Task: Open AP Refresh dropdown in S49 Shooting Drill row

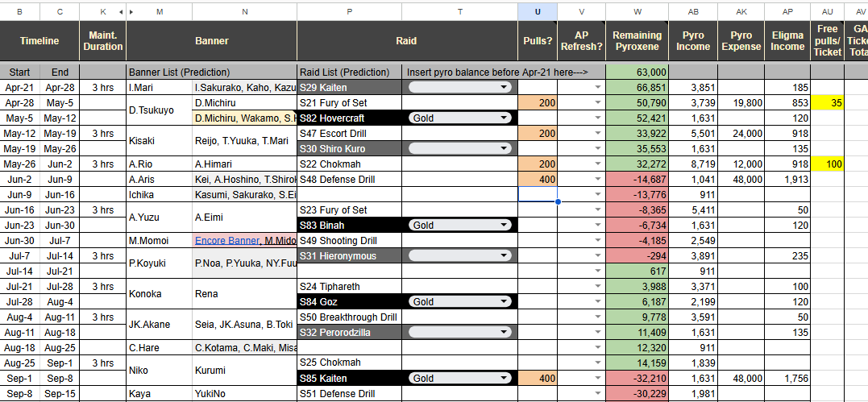Action: pos(597,241)
